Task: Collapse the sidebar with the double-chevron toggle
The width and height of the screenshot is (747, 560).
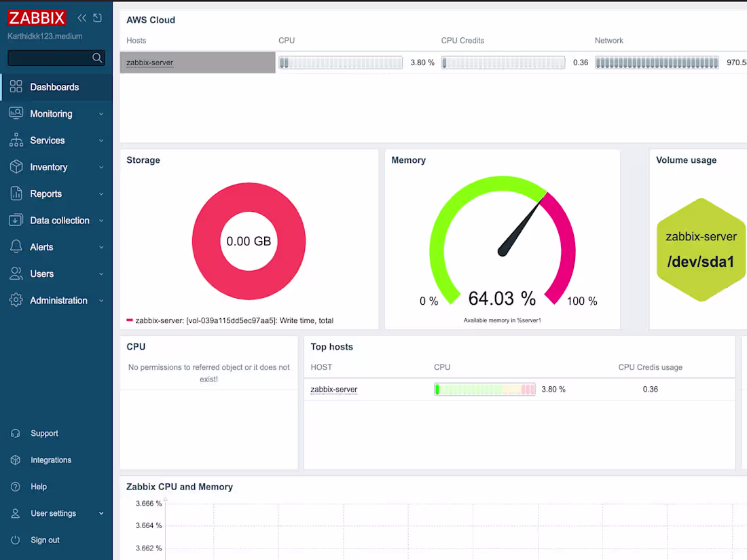Action: [81, 18]
